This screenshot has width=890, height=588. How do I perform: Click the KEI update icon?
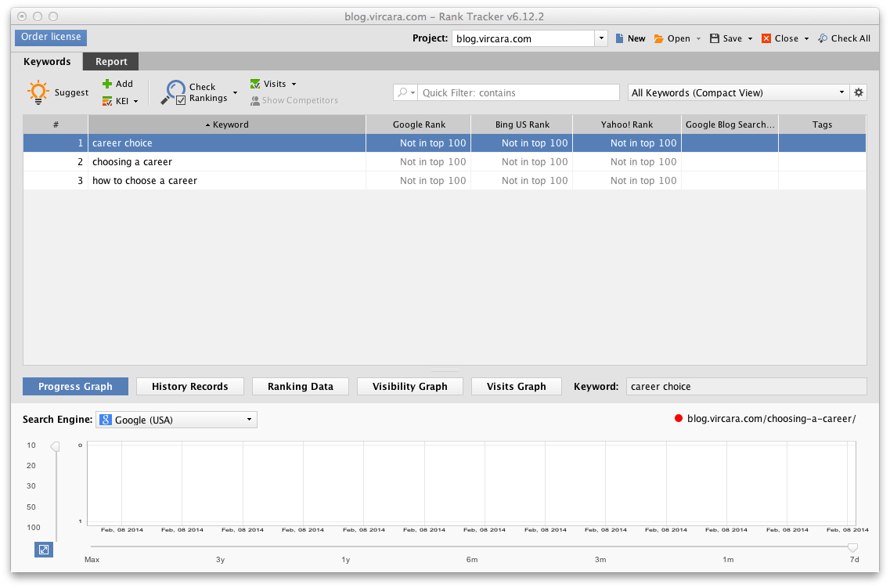point(106,101)
